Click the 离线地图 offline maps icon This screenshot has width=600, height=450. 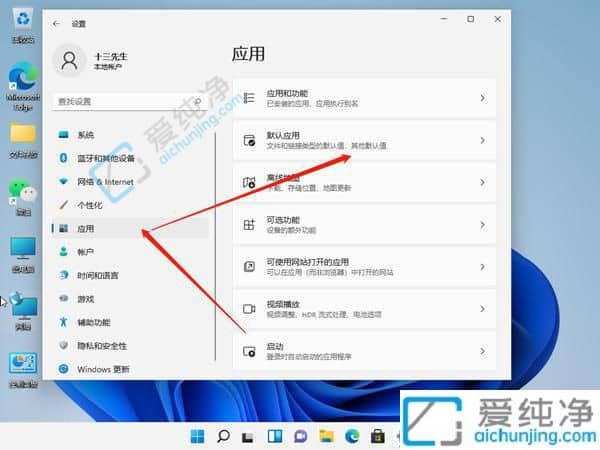tap(249, 183)
